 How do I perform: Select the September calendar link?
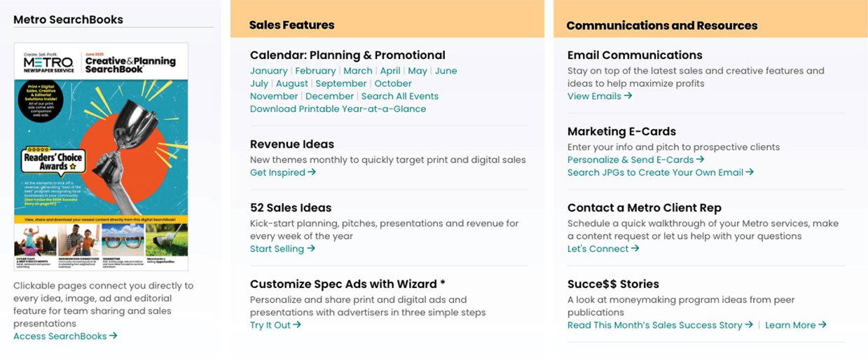pyautogui.click(x=340, y=83)
